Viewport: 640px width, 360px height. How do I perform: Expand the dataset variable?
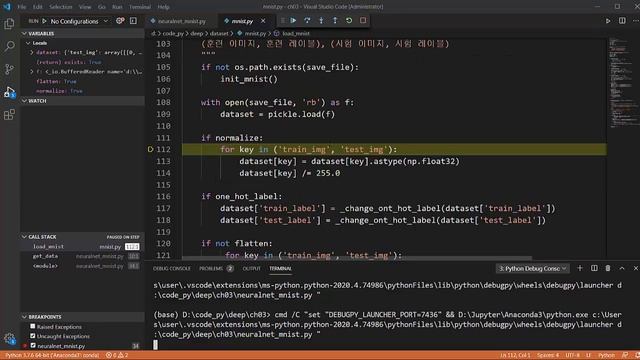coord(32,52)
